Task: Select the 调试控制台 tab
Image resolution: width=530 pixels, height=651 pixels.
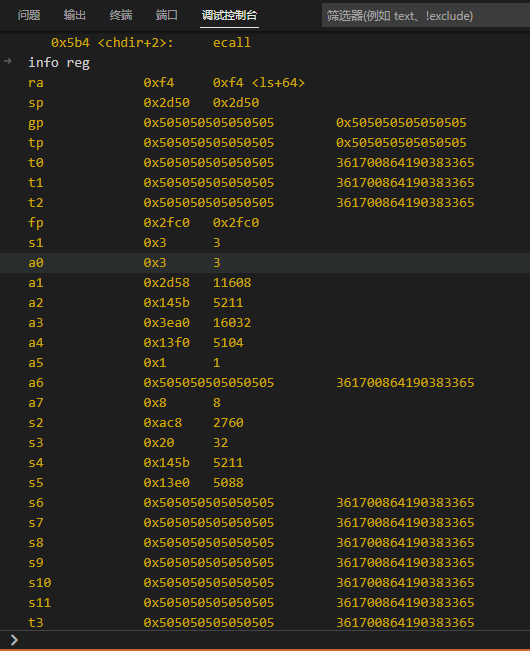Action: click(x=230, y=15)
